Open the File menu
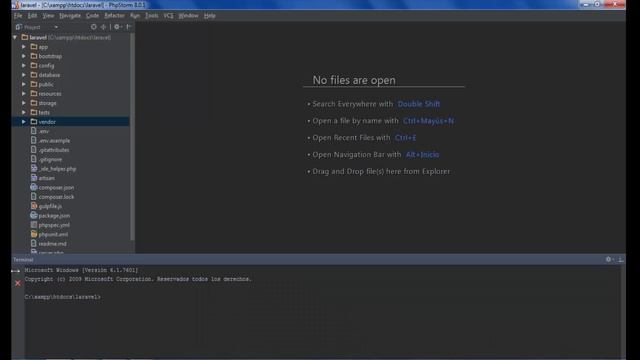Screen dimensions: 640x360 coord(18,16)
